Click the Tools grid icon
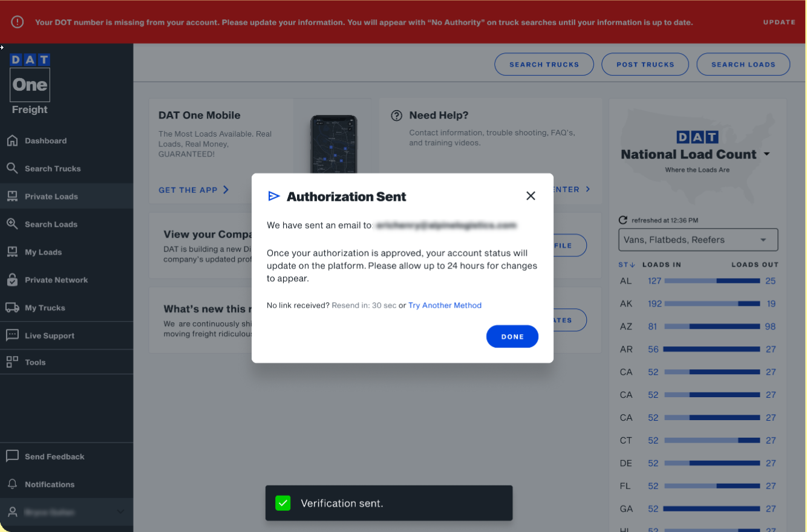The height and width of the screenshot is (532, 807). [x=12, y=362]
